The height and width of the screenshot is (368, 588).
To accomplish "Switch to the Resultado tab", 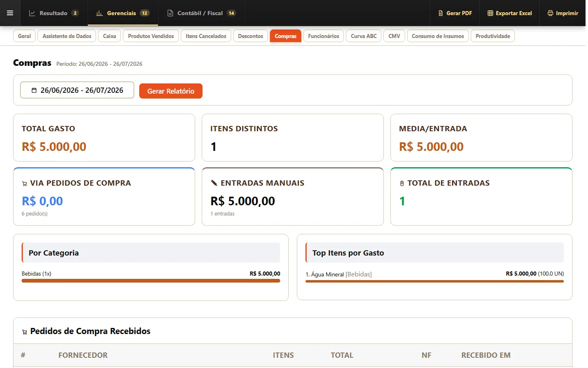I will click(53, 13).
